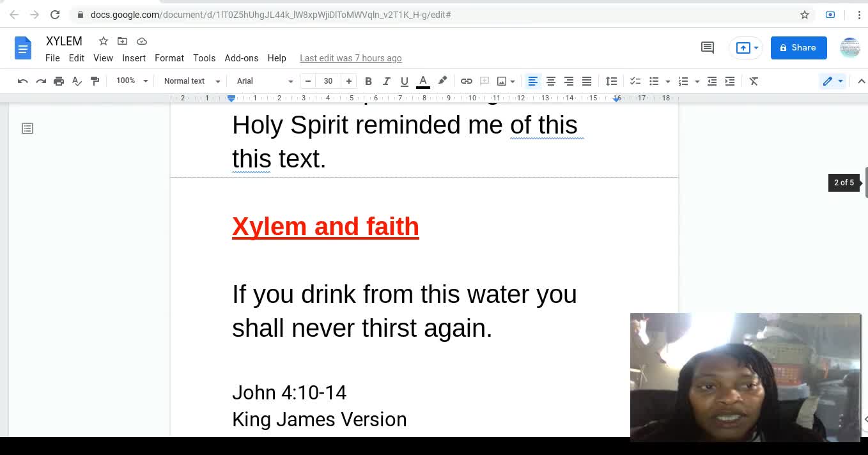Open line spacing options icon

(x=612, y=81)
